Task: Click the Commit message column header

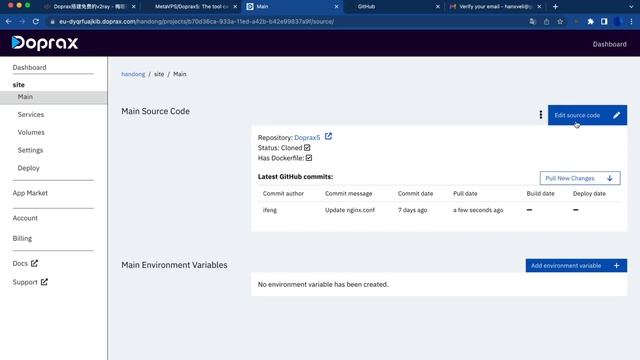Action: (349, 193)
